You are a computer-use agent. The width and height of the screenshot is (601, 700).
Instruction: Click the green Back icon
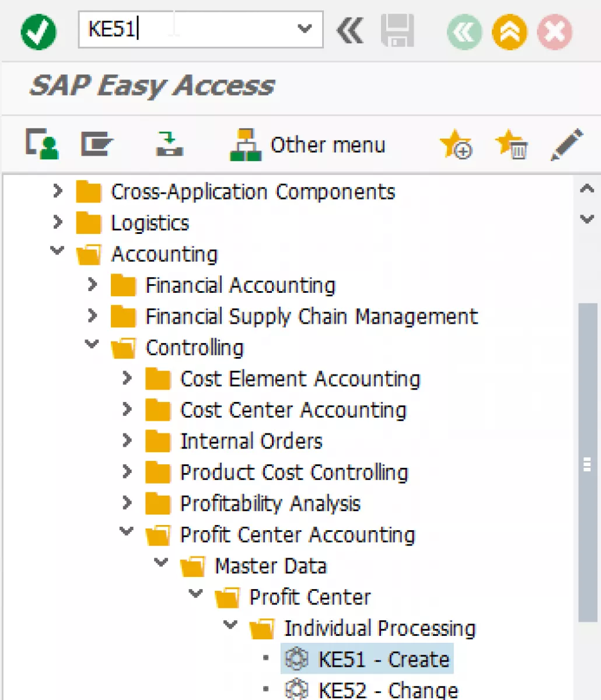pos(464,32)
